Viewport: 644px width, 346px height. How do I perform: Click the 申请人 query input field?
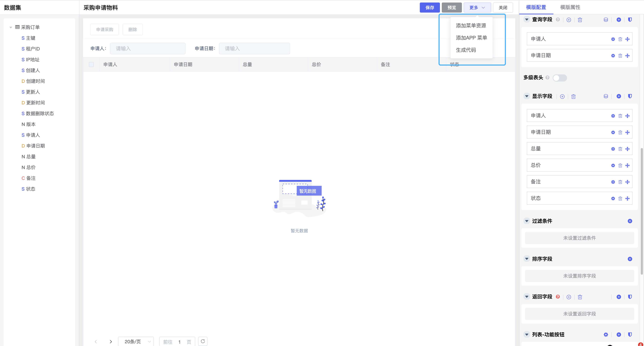(147, 49)
